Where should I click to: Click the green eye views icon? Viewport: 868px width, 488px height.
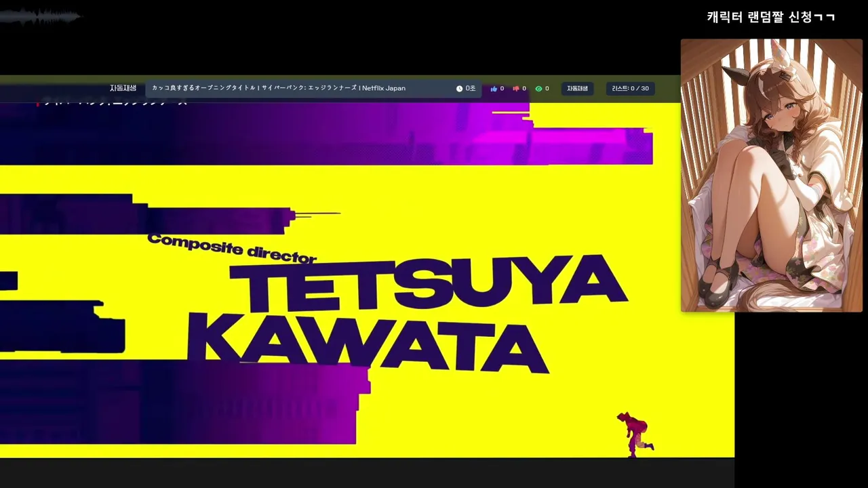(538, 89)
